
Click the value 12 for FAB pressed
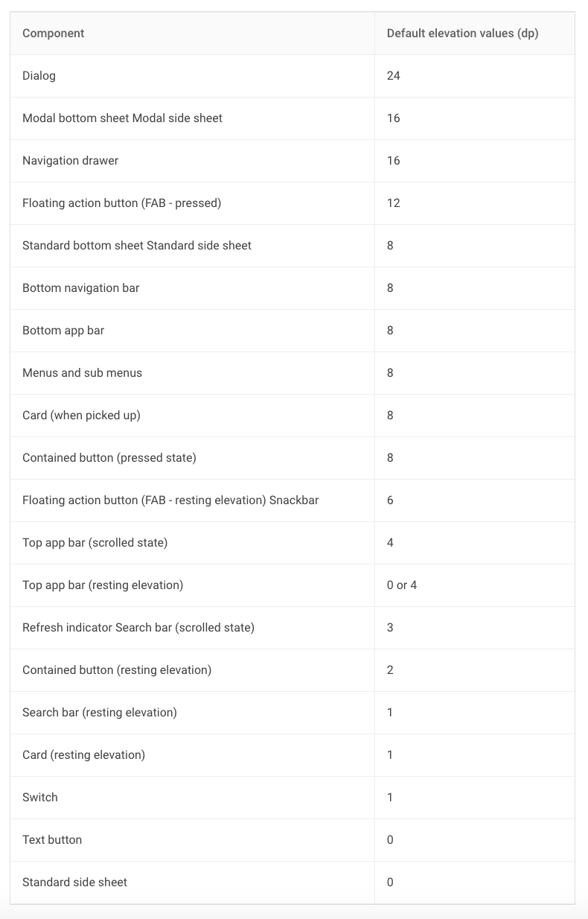(393, 203)
